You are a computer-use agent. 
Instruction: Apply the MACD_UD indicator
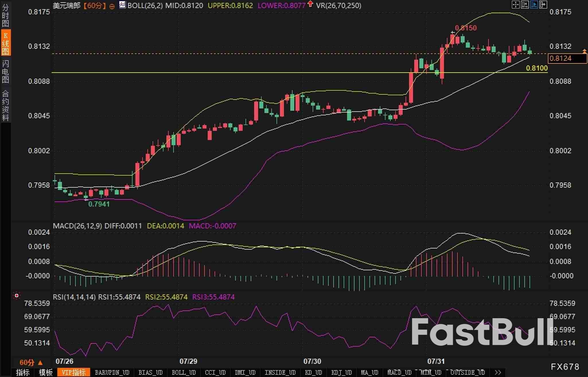(x=399, y=372)
